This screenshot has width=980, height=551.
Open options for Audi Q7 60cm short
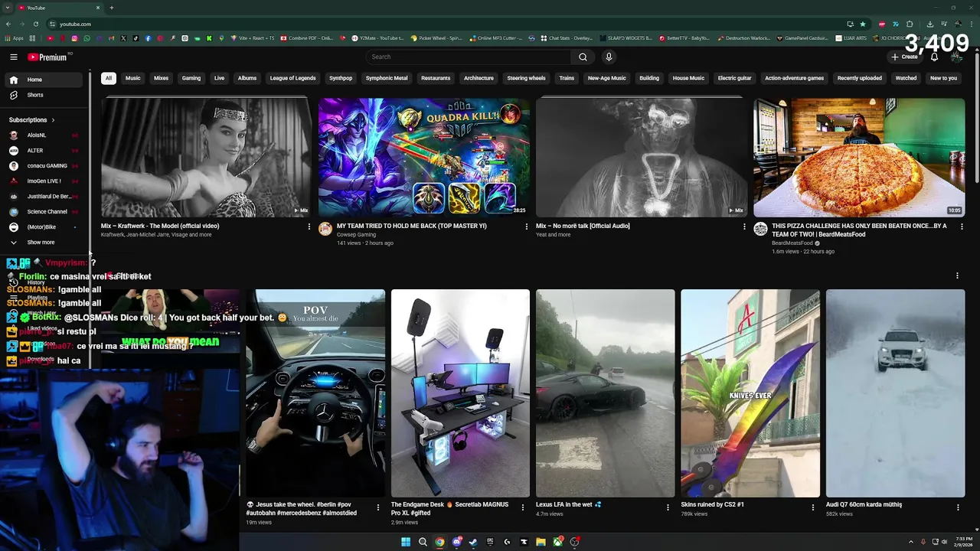click(x=958, y=507)
